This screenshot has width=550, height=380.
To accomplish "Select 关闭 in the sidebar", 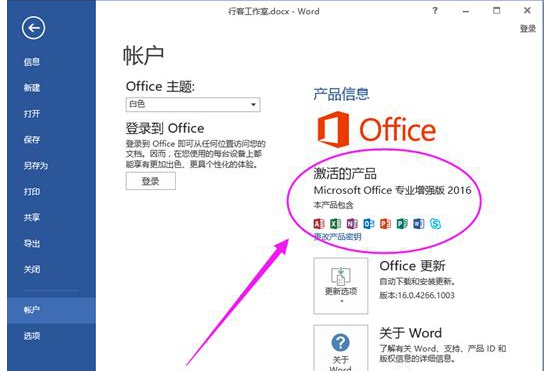I will click(32, 269).
